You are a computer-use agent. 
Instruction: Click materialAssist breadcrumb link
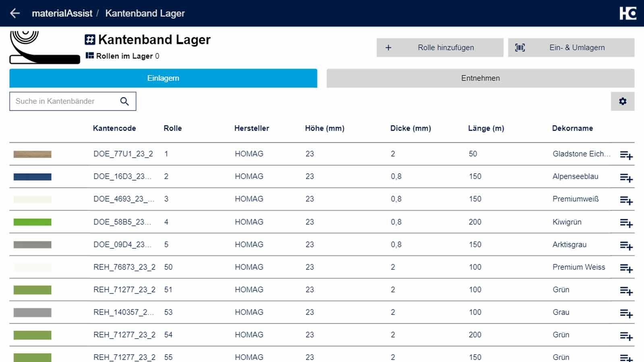click(x=62, y=13)
